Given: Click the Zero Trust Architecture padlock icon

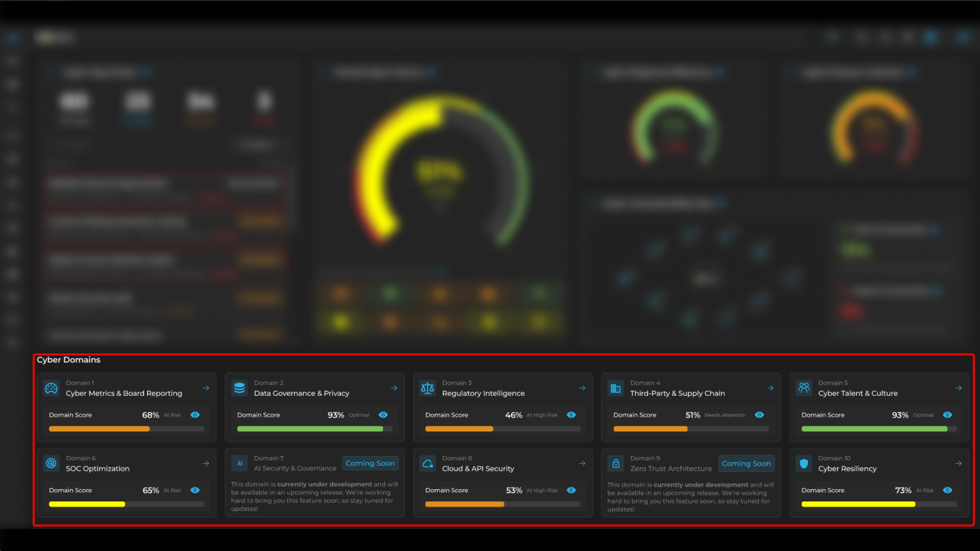Looking at the screenshot, I should (x=615, y=464).
